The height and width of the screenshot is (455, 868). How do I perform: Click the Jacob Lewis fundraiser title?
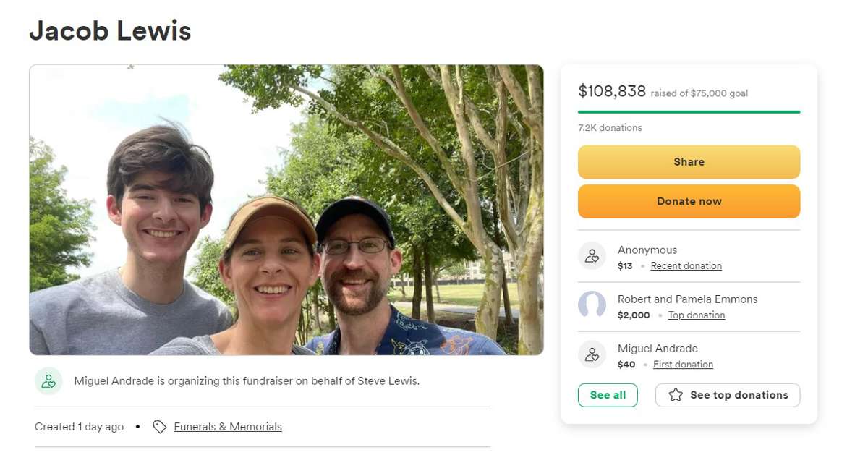[x=110, y=31]
